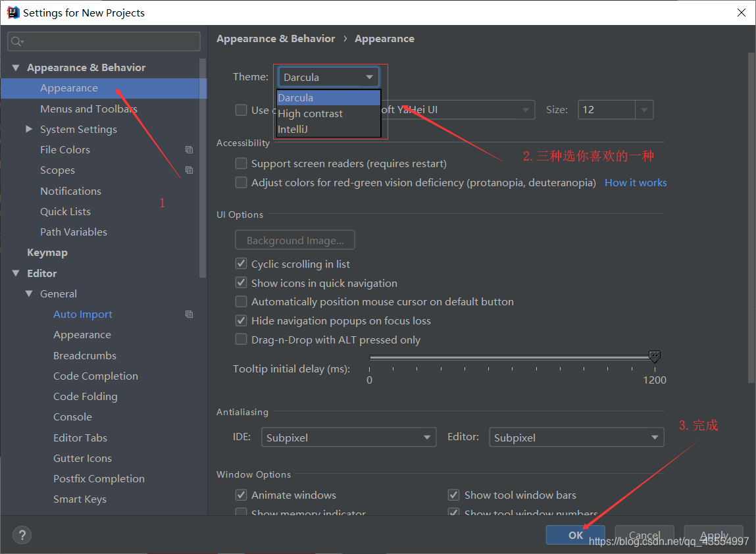756x554 pixels.
Task: Open Menus and Toolbars settings
Action: tap(89, 109)
